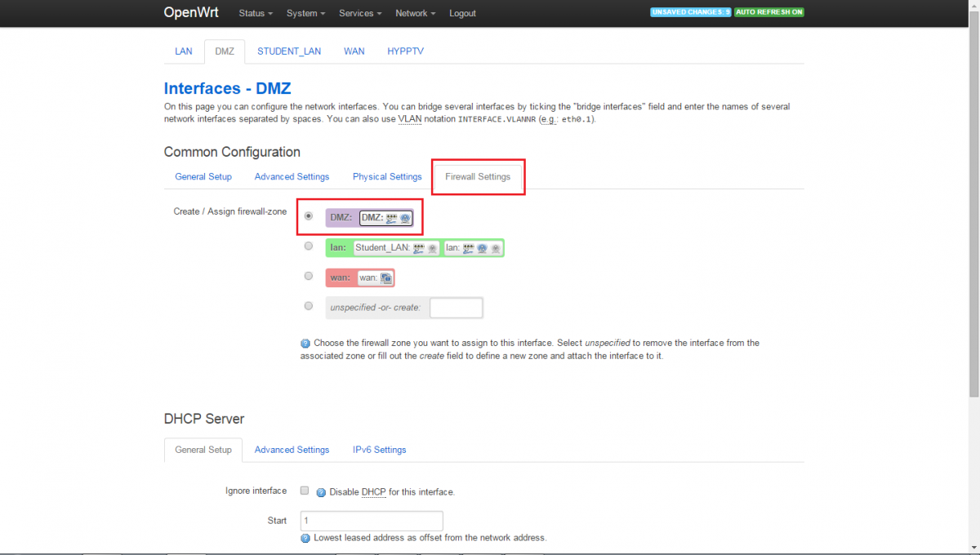Image resolution: width=980 pixels, height=555 pixels.
Task: Click the greyed wireless icon beside Student_LAN
Action: pos(431,247)
